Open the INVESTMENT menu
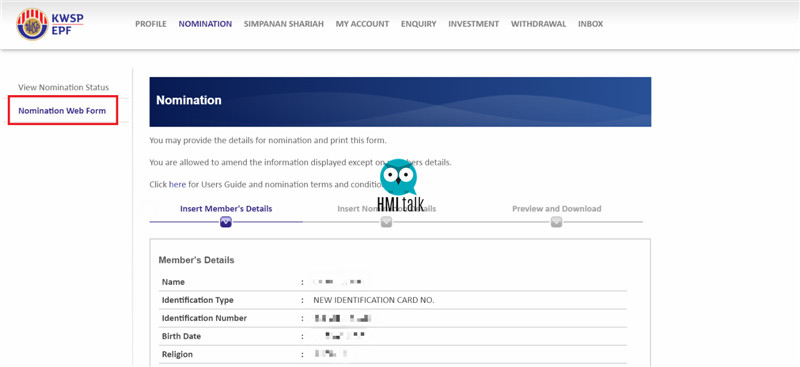Image resolution: width=800 pixels, height=367 pixels. tap(473, 24)
